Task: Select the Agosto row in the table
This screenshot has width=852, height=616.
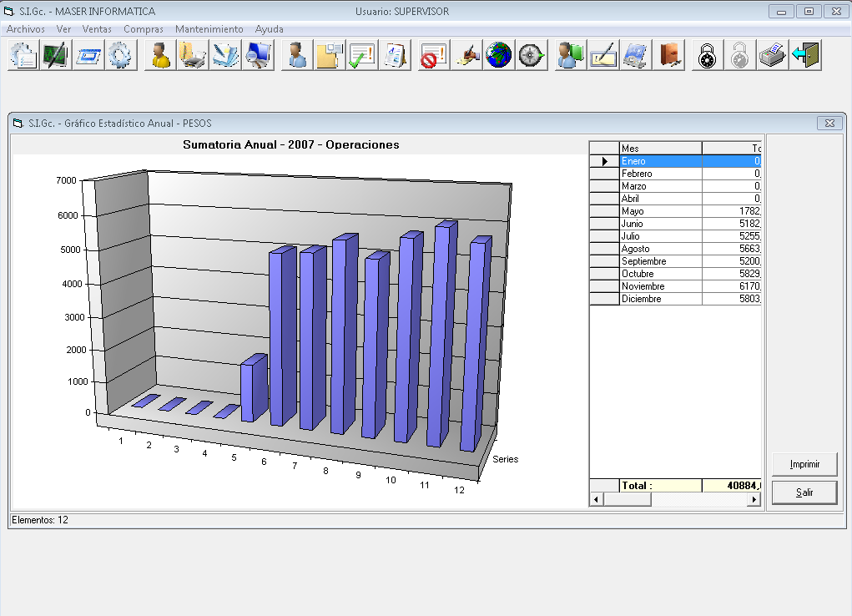Action: pos(675,249)
